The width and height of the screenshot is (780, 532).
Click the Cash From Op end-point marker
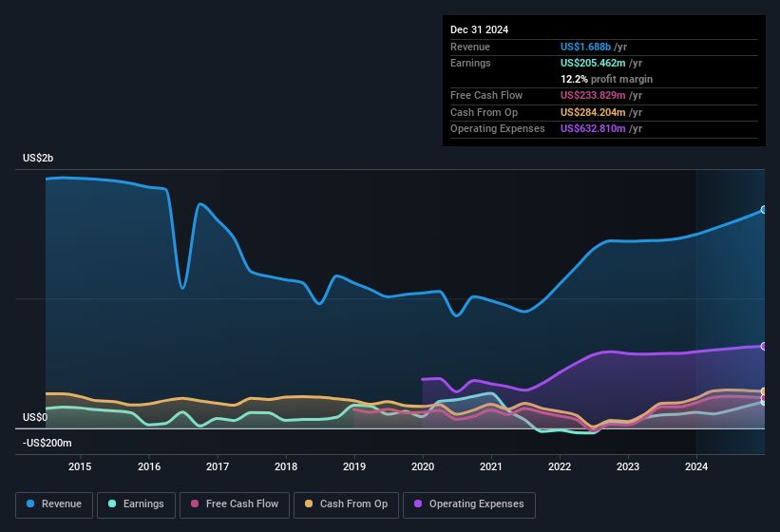point(764,391)
